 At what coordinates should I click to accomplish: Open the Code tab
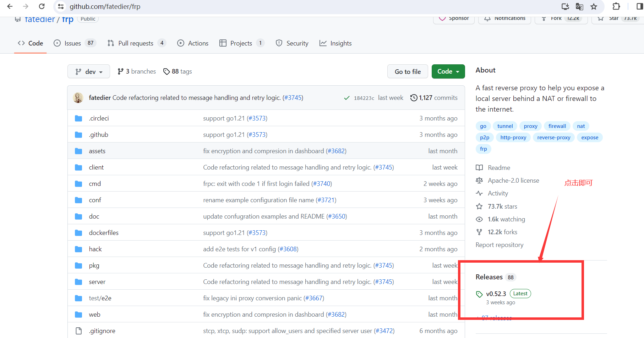(31, 43)
